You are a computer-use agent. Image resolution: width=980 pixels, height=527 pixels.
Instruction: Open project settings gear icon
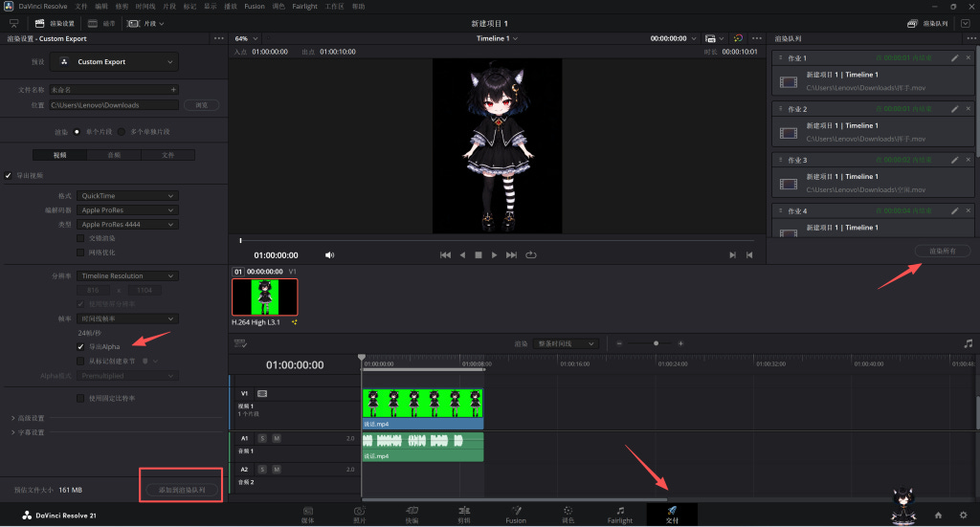click(x=963, y=516)
